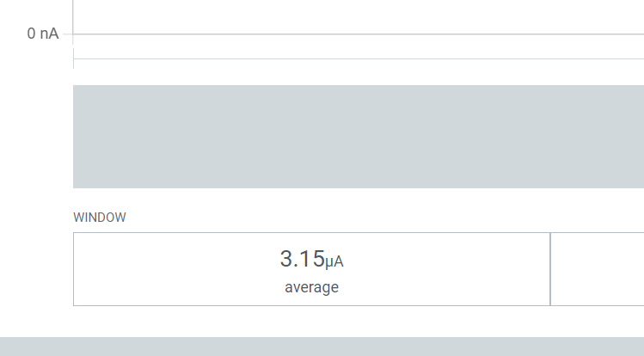Click the µA unit beside 3.15
The width and height of the screenshot is (644, 356).
(340, 261)
